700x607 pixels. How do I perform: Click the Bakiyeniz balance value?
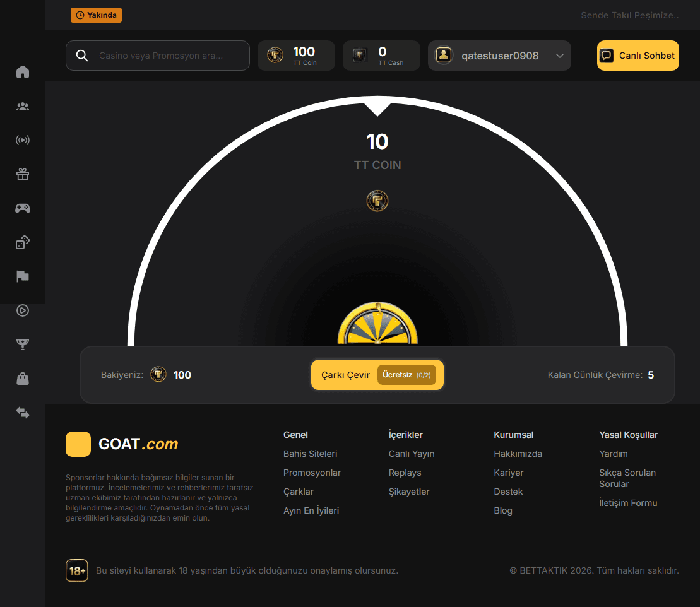182,375
